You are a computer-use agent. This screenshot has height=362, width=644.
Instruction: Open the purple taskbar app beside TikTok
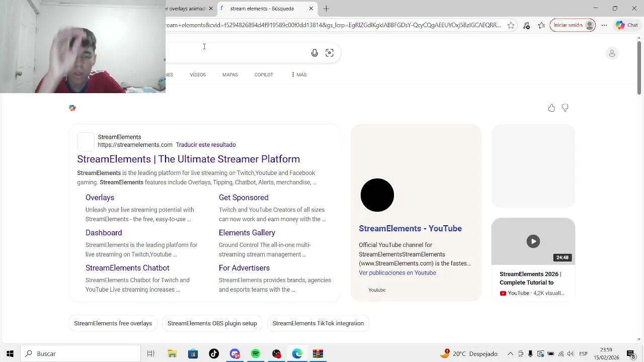[x=235, y=353]
